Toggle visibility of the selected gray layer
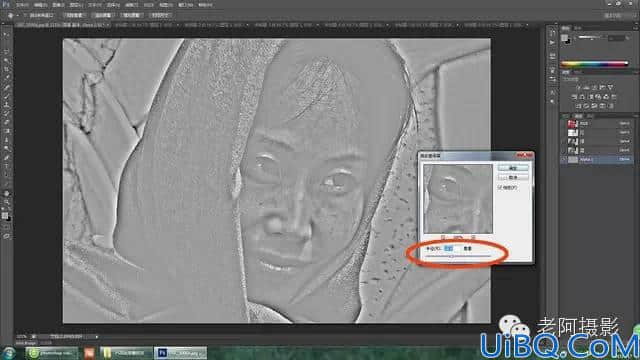Image resolution: width=640 pixels, height=360 pixels. (564, 159)
